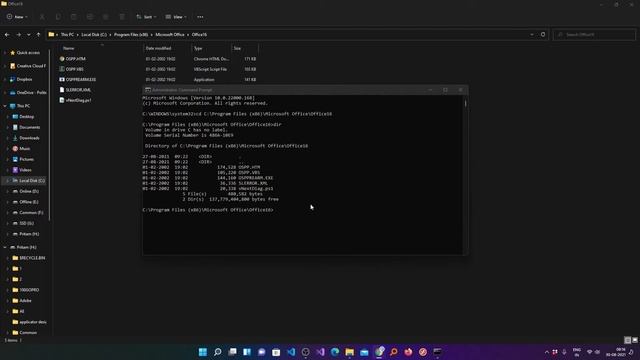Image resolution: width=640 pixels, height=360 pixels.
Task: Go up one folder level
Action: click(38, 35)
